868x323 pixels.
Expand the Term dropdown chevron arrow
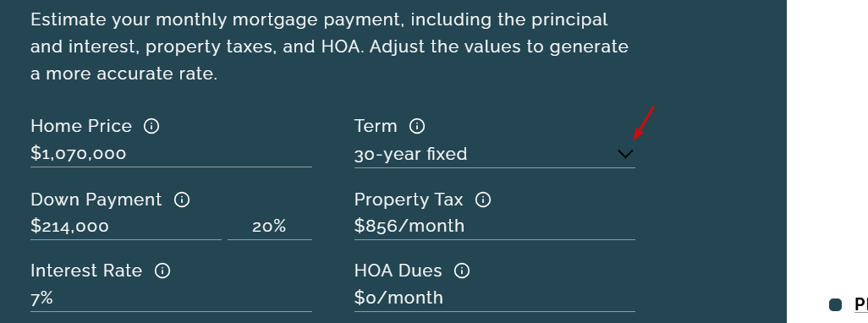pos(625,154)
